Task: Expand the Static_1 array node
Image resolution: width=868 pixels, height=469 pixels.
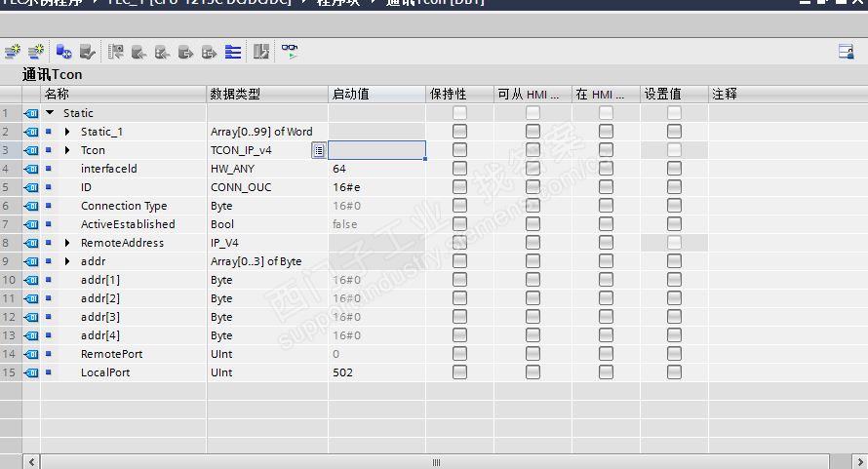Action: pyautogui.click(x=67, y=132)
